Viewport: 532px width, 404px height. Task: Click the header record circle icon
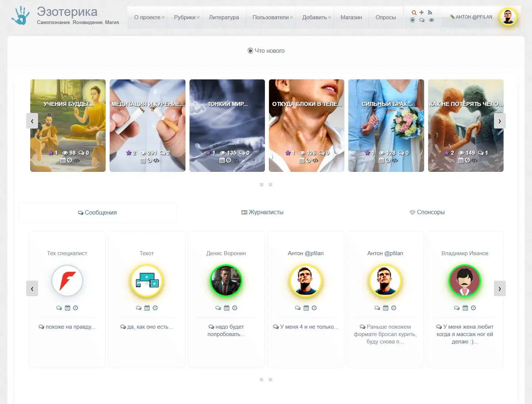click(413, 20)
